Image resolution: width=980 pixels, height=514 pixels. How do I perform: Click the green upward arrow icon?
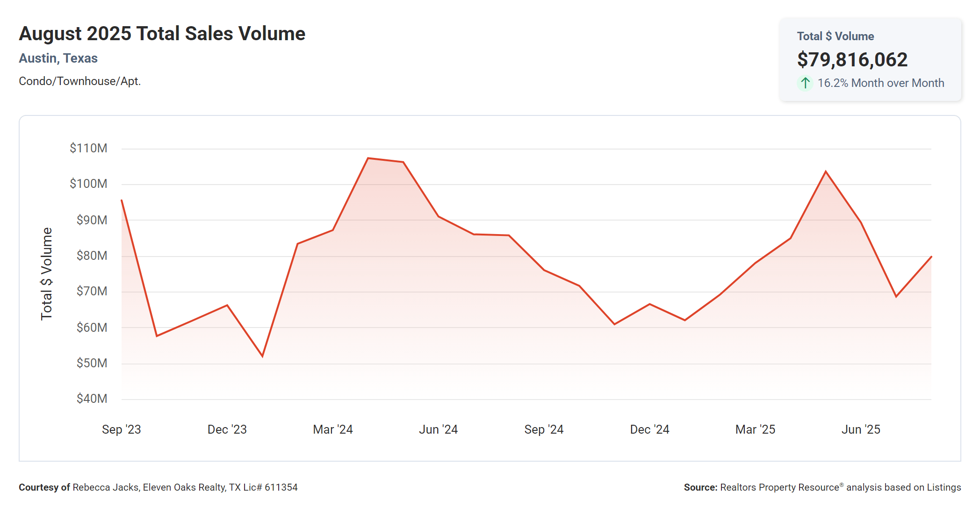point(805,83)
